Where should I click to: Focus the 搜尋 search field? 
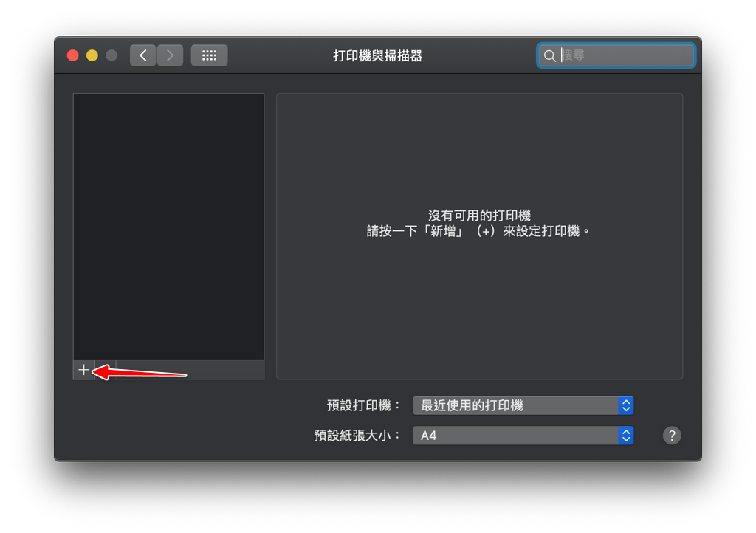tap(624, 56)
